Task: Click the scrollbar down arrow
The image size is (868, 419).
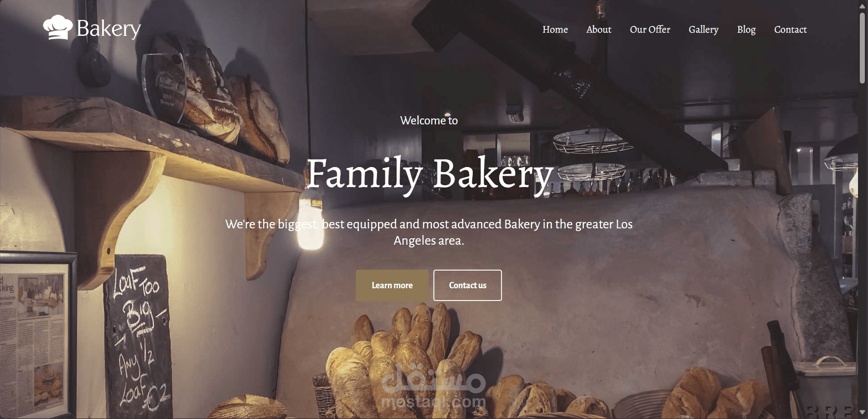Action: click(x=863, y=413)
